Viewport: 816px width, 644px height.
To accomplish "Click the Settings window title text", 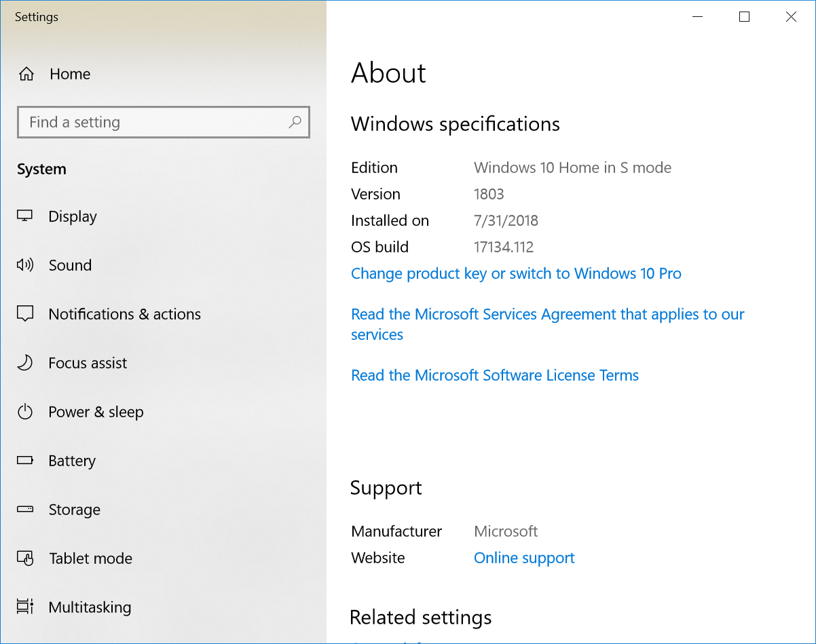I will pyautogui.click(x=37, y=17).
